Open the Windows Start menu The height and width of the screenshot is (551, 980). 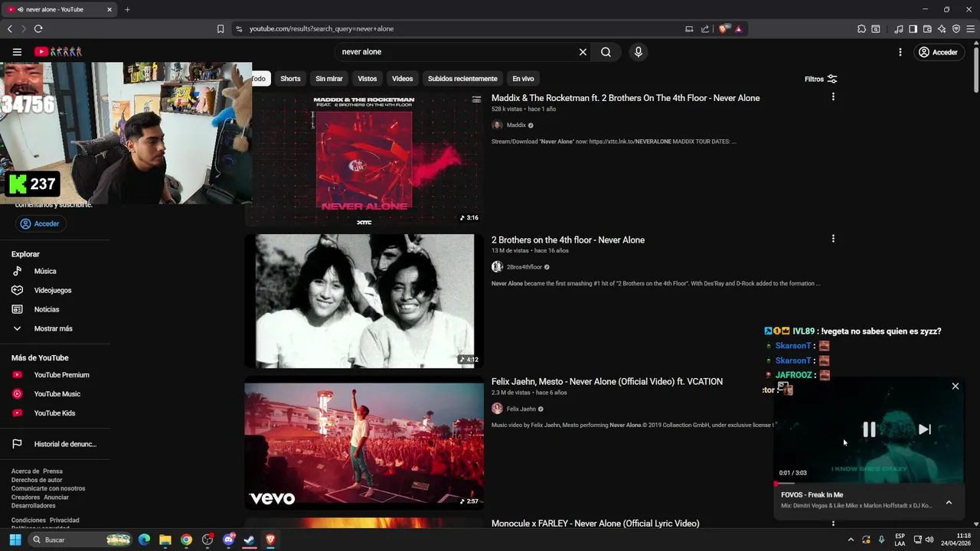(x=15, y=540)
